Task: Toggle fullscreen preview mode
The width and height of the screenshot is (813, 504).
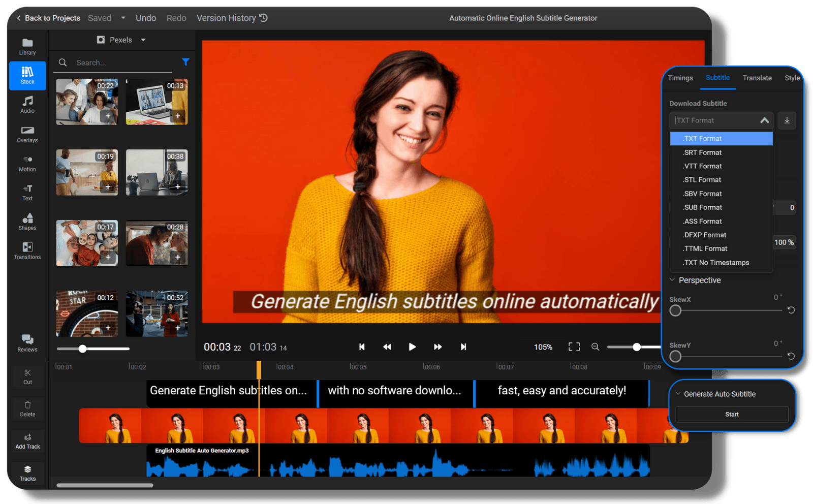Action: point(574,347)
